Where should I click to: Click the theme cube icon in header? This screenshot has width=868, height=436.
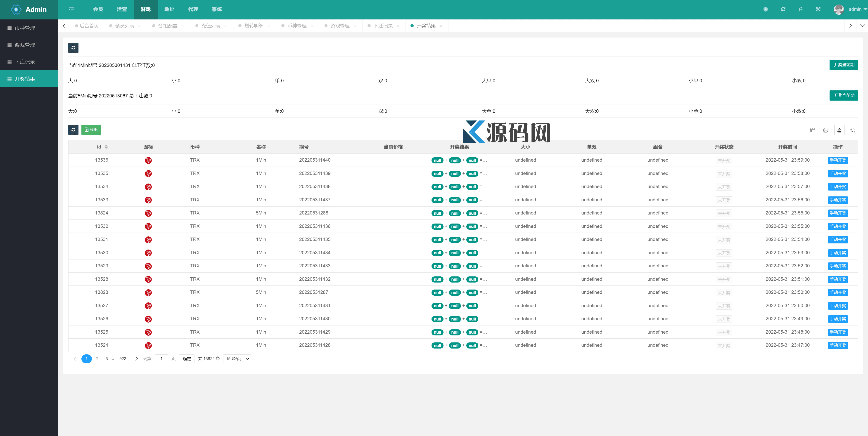pos(766,9)
